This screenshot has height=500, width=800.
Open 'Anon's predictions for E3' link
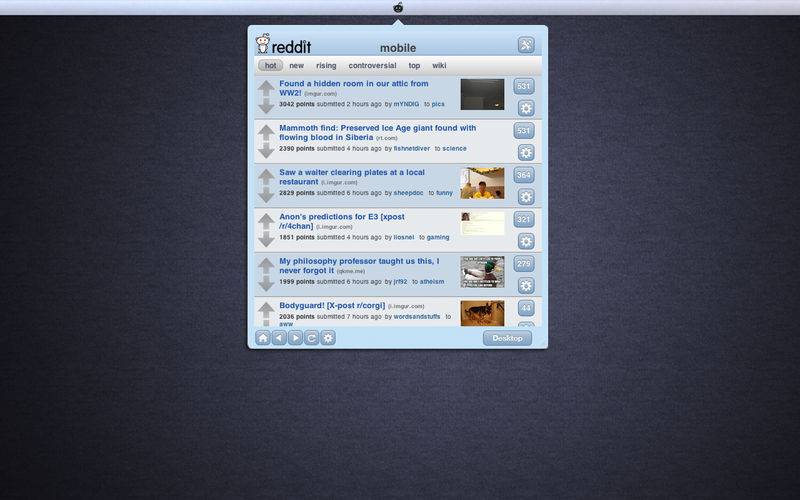pyautogui.click(x=342, y=221)
